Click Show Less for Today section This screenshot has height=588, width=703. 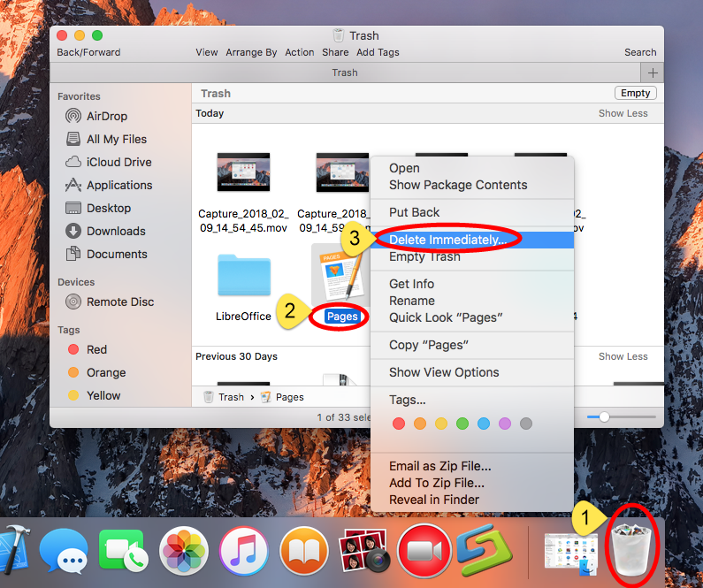coord(623,113)
